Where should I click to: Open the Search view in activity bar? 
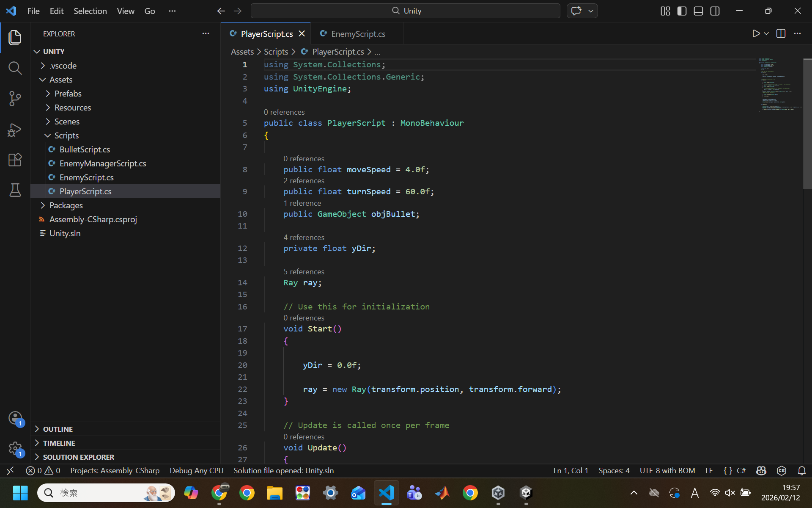click(15, 68)
